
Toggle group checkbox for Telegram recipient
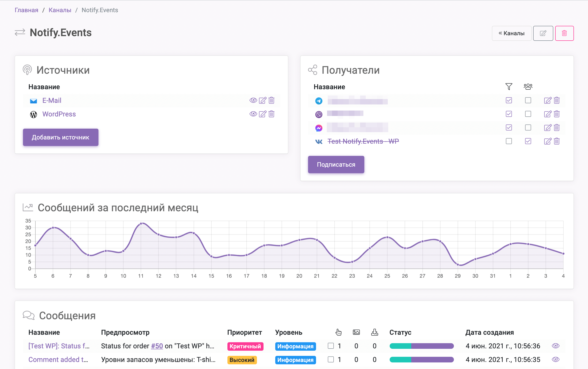(x=528, y=100)
